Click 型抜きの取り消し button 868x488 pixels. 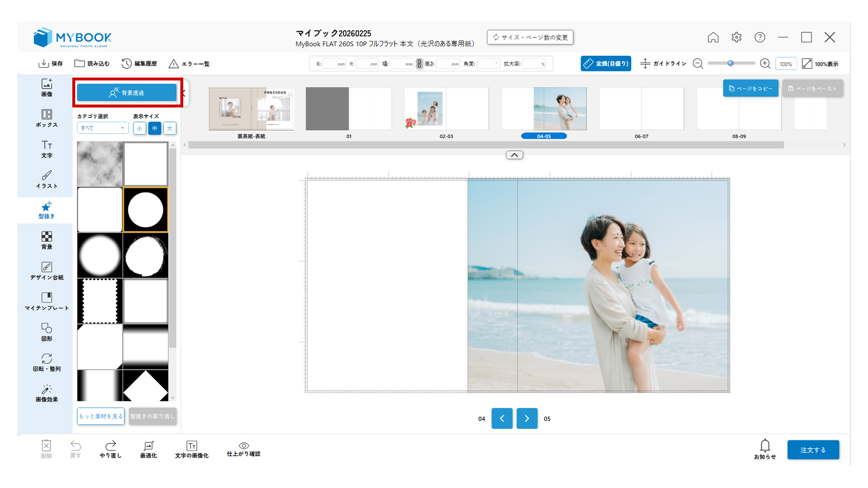pos(152,416)
